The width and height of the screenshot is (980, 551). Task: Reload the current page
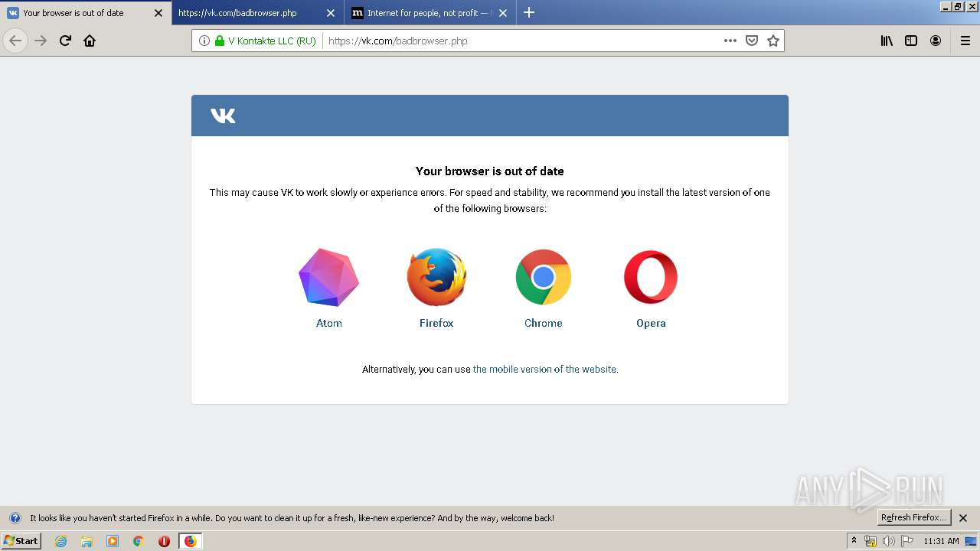[x=65, y=41]
